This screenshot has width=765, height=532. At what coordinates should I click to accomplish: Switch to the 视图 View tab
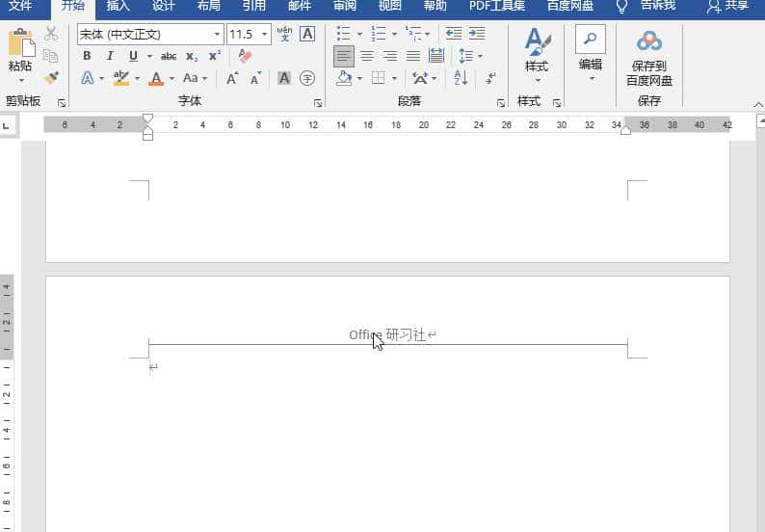click(390, 7)
